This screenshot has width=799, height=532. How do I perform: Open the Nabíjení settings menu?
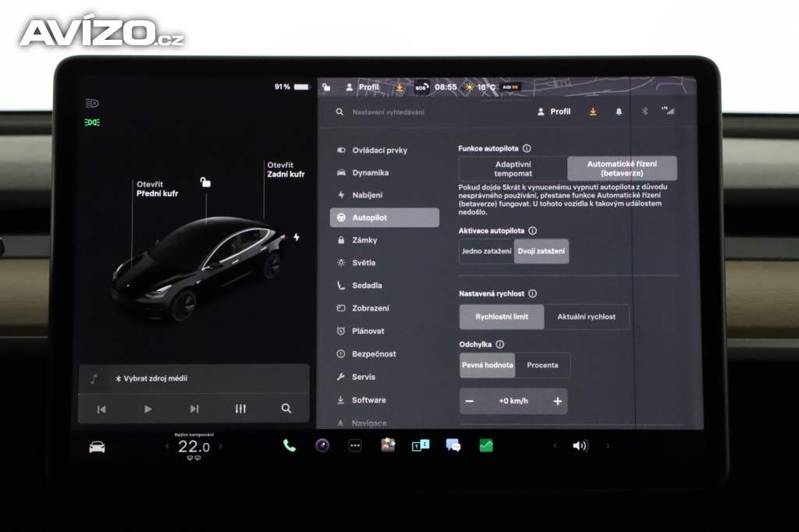pyautogui.click(x=368, y=195)
